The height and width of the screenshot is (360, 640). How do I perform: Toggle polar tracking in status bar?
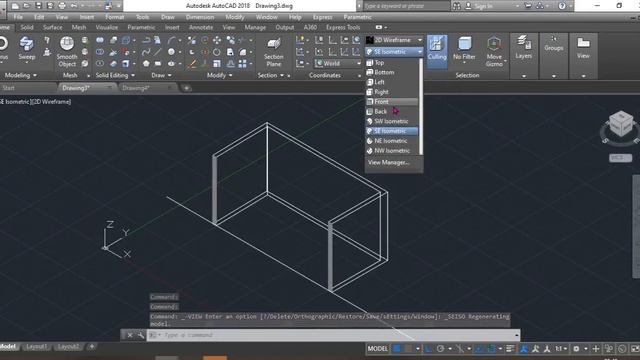tap(440, 349)
